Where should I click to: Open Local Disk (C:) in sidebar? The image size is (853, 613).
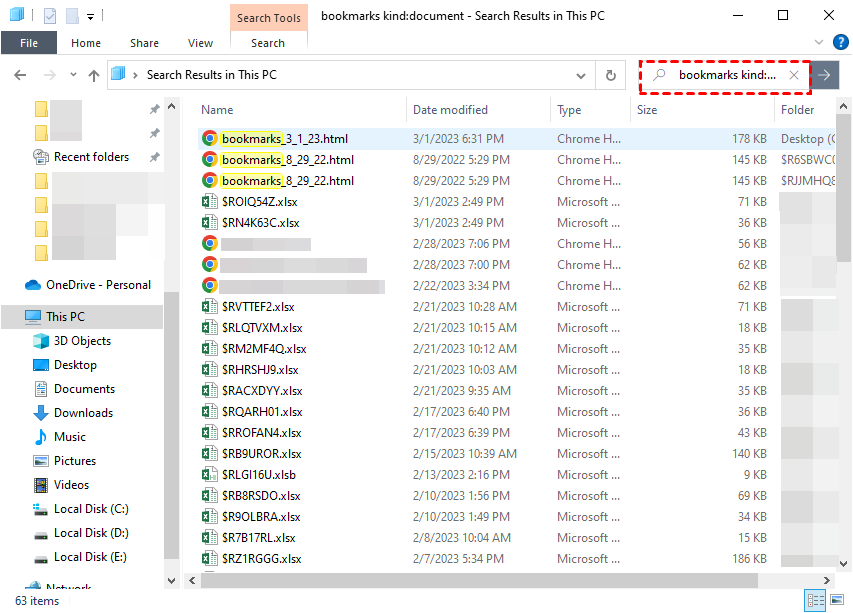point(91,509)
